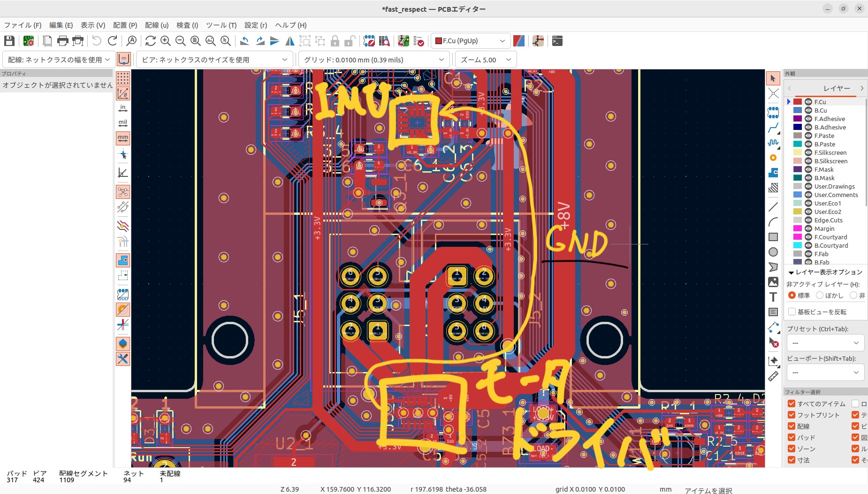
Task: Open the 検査 menu
Action: (187, 25)
